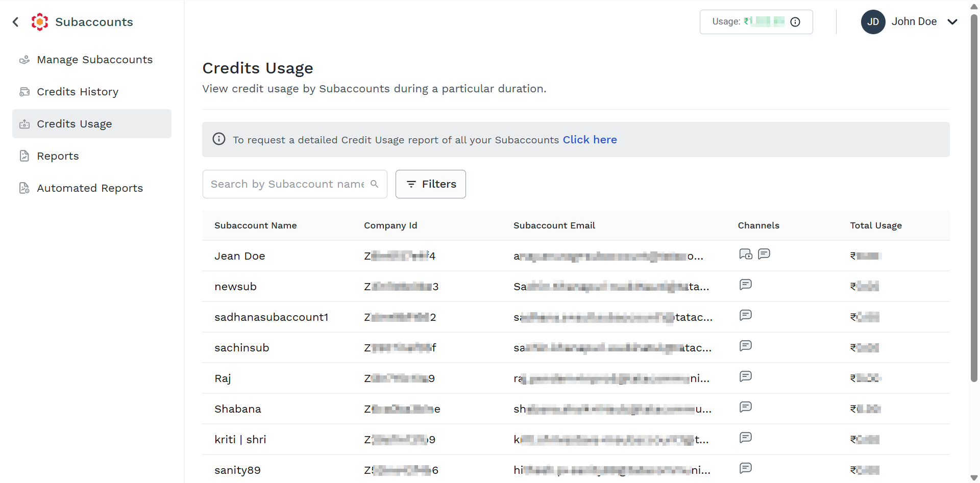
Task: Click sadhanasubaccount1's channel icon
Action: point(746,315)
